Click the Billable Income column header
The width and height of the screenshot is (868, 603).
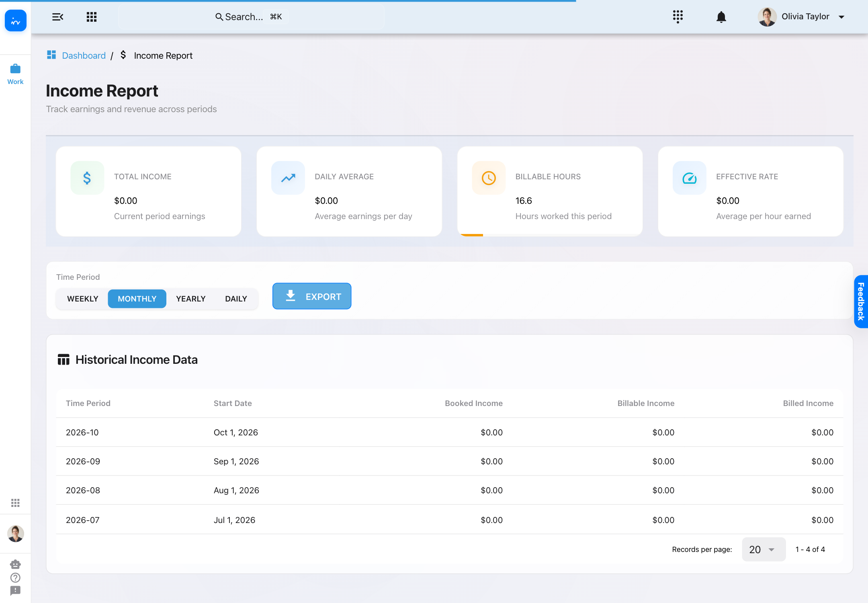[646, 403]
